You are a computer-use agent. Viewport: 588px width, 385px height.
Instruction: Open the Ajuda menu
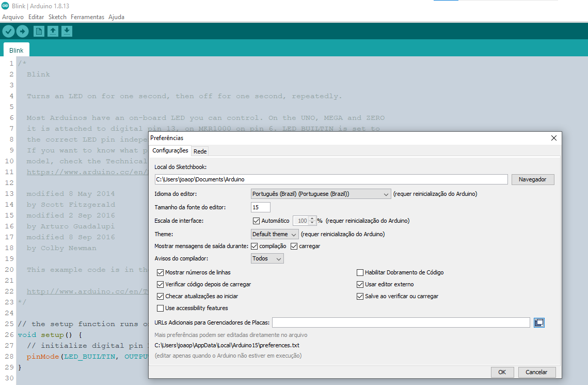116,17
